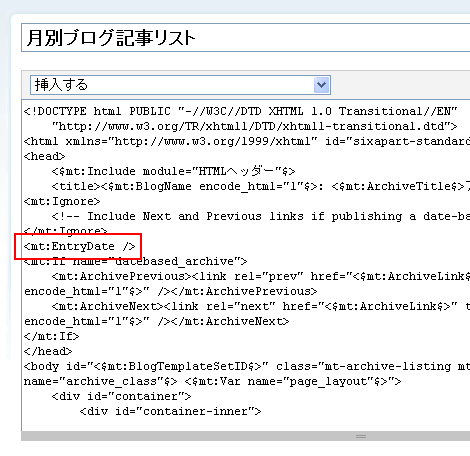Click the dropdown arrow of '挿入する'
The width and height of the screenshot is (470, 456).
[x=322, y=85]
